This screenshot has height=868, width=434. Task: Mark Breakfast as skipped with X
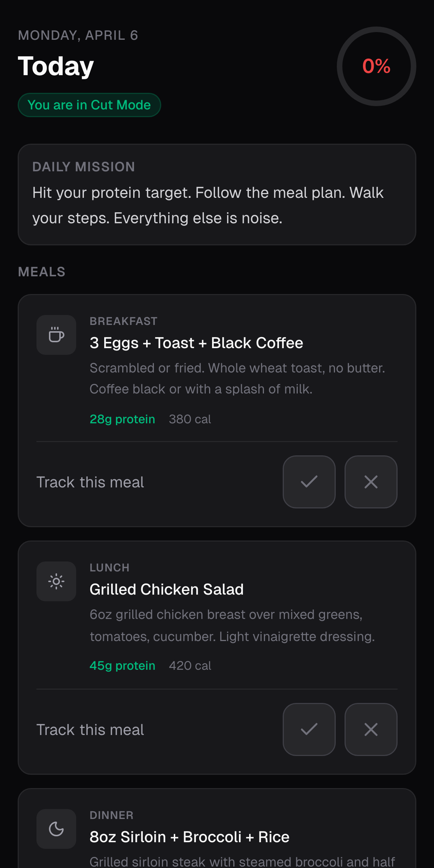tap(371, 482)
